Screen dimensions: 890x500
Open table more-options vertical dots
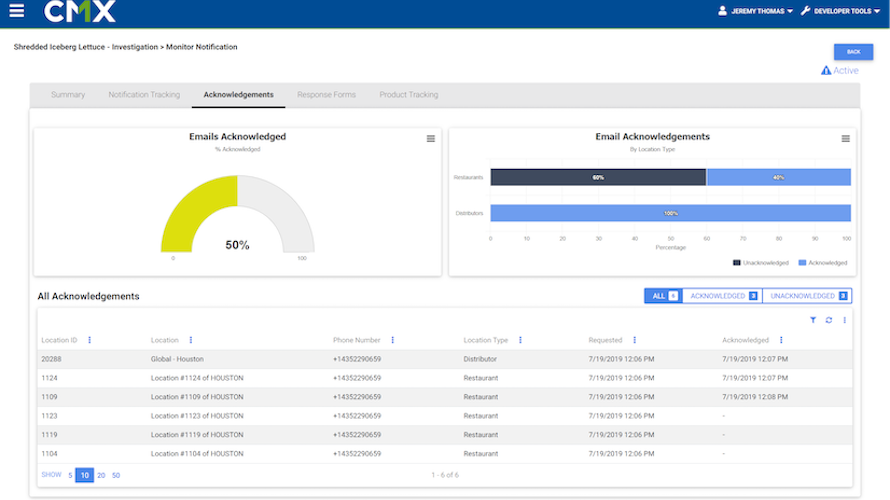(x=845, y=320)
